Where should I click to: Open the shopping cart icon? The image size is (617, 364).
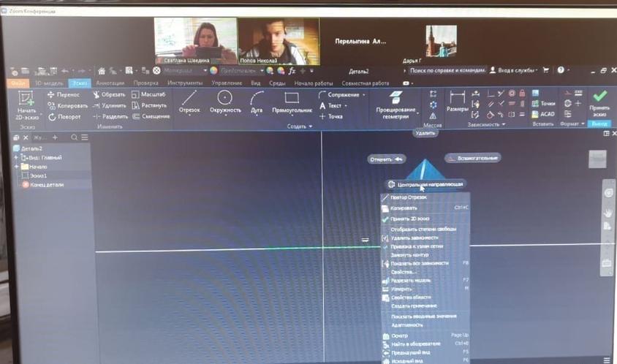coord(546,70)
